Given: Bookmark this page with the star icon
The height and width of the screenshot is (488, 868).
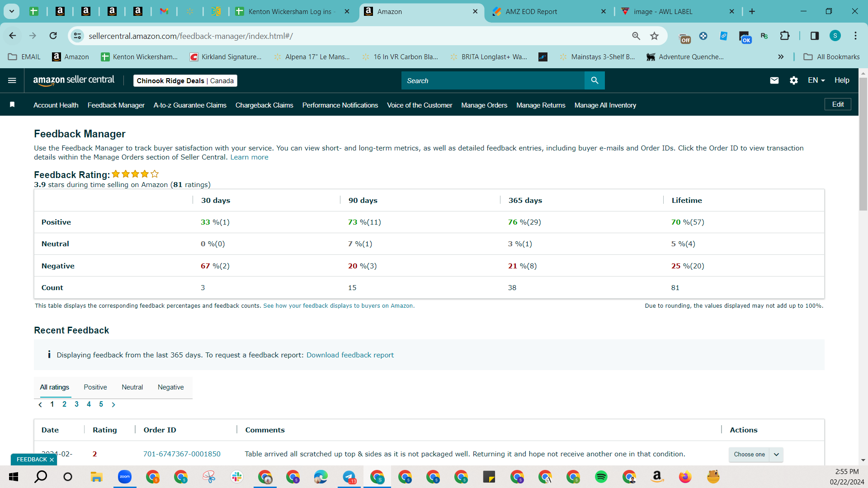Looking at the screenshot, I should pos(654,36).
